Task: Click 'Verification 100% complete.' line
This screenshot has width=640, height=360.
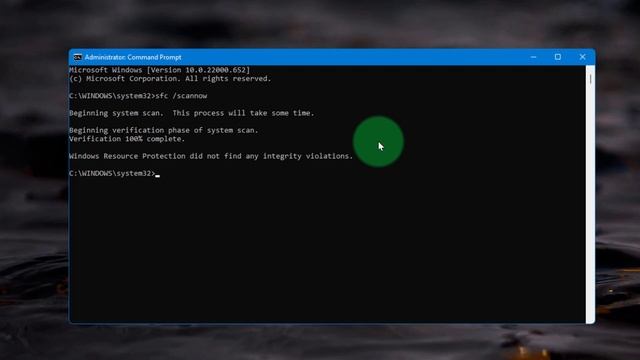Action: tap(127, 139)
